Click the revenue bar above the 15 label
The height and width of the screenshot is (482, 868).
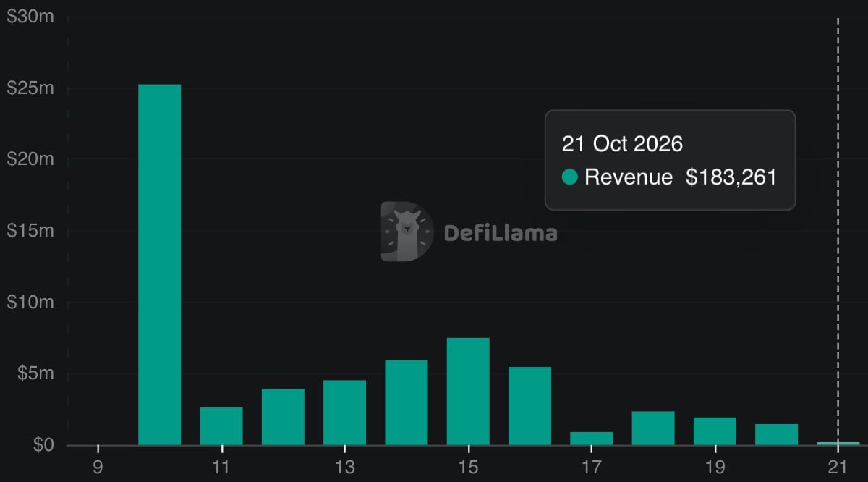(468, 392)
